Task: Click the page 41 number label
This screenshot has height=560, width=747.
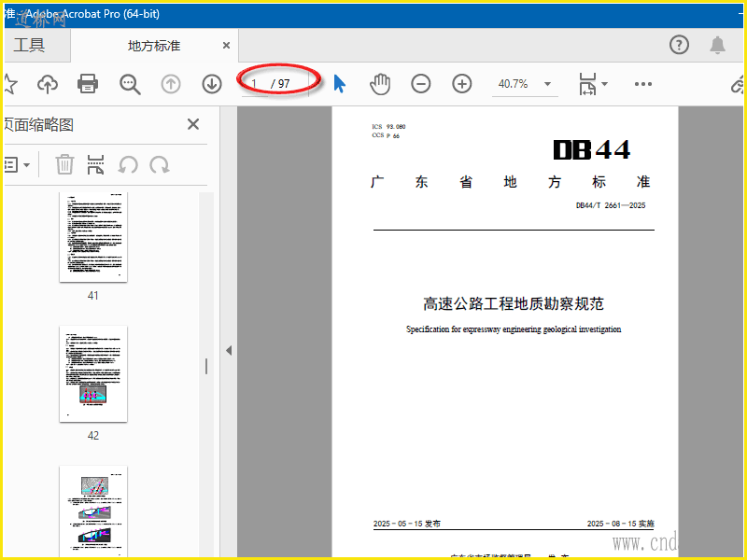Action: point(92,296)
